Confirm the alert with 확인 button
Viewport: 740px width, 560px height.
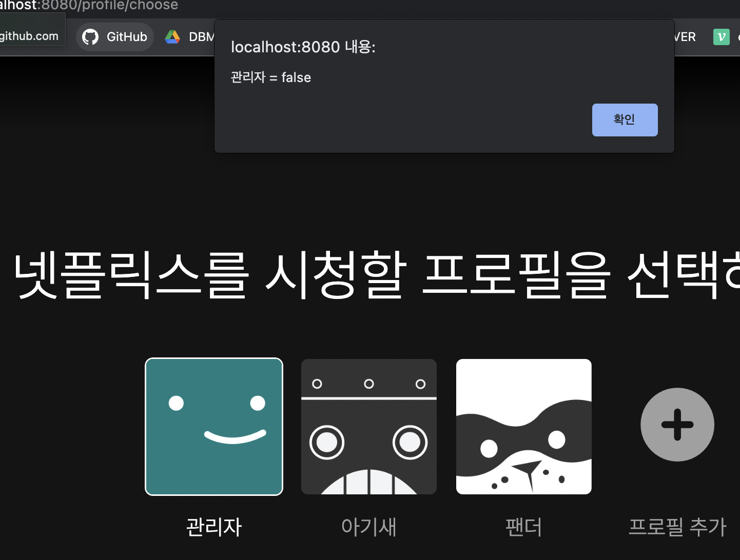coord(625,120)
